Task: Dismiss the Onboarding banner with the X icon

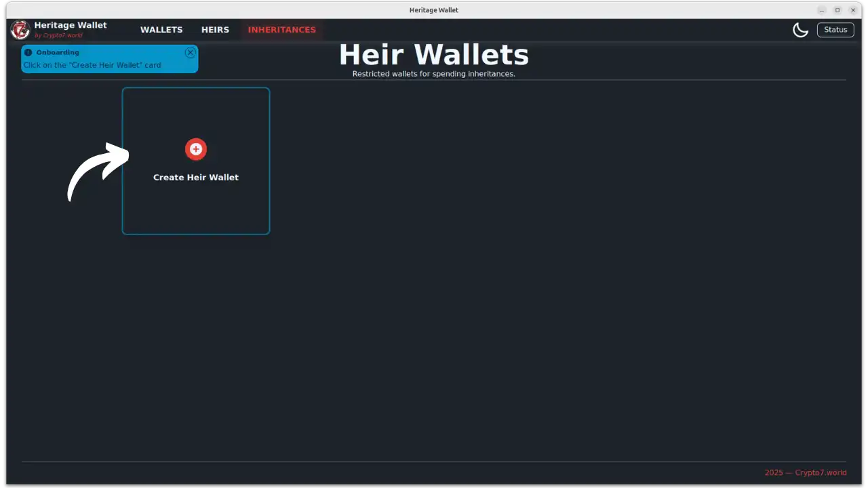Action: click(x=190, y=52)
